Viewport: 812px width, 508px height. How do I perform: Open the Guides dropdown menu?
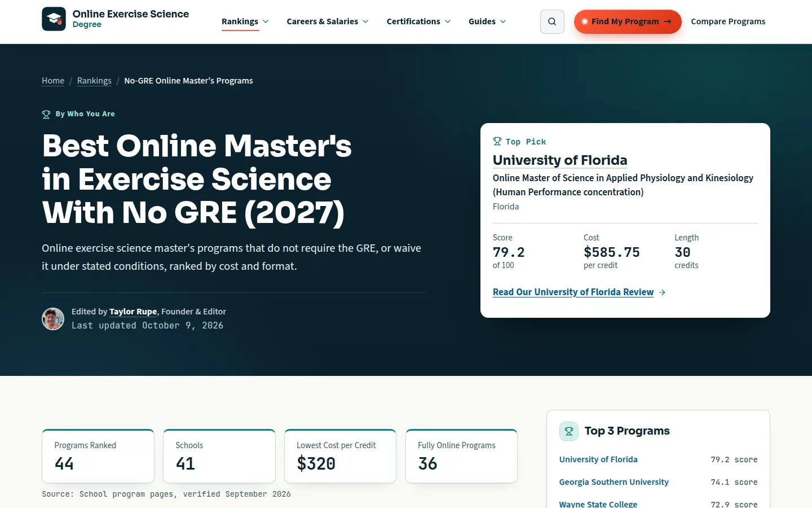487,21
